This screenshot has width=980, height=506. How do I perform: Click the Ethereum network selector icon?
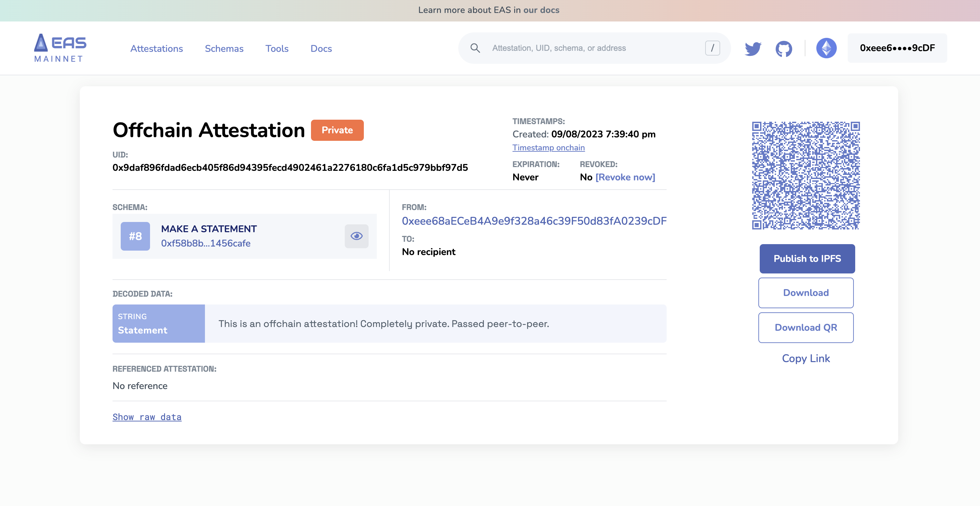pos(826,48)
